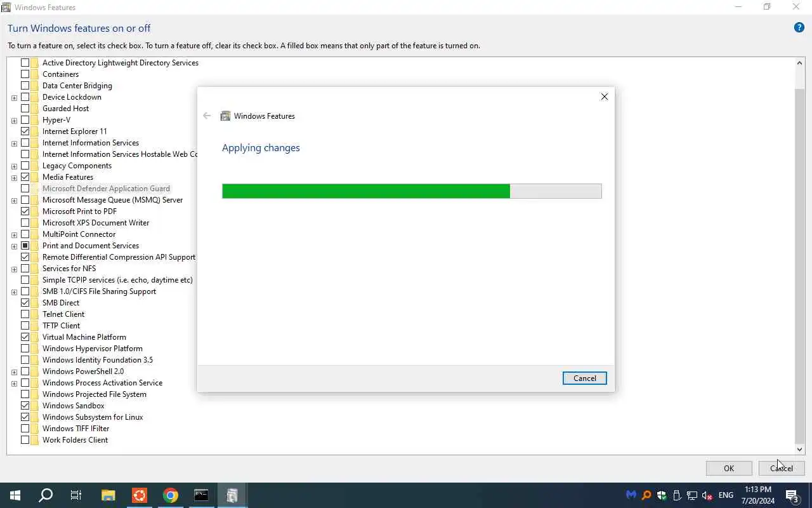Tick the Hyper-V checkbox

25,120
